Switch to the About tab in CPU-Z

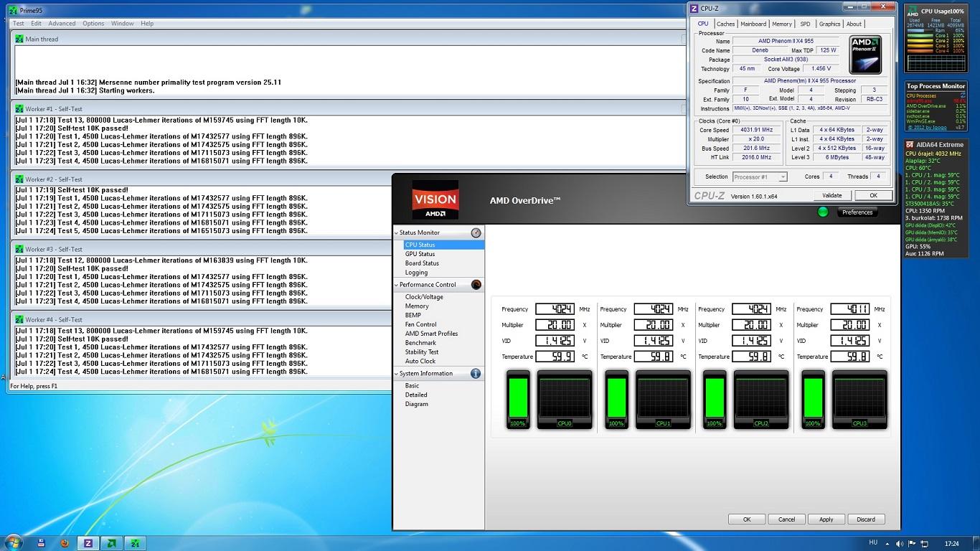point(854,24)
